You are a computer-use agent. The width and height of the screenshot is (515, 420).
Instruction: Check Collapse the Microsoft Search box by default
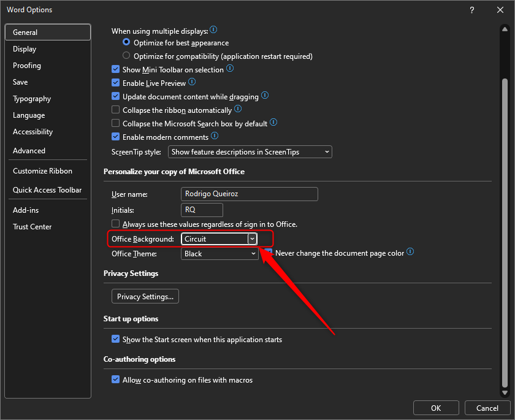116,123
